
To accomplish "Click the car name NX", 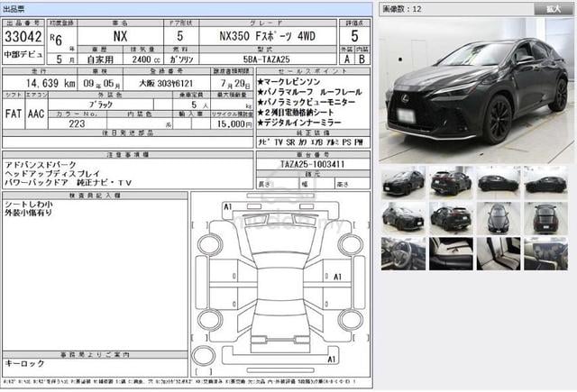I will coord(120,36).
